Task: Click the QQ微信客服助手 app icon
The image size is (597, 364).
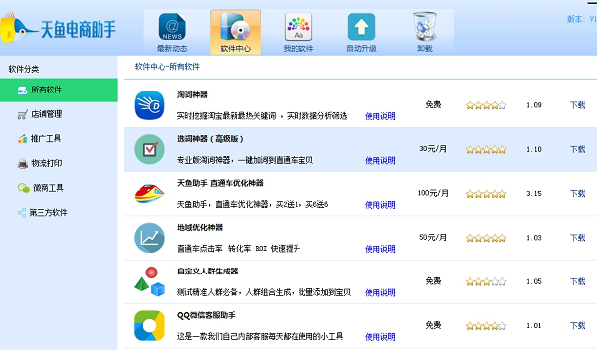Action: click(149, 326)
